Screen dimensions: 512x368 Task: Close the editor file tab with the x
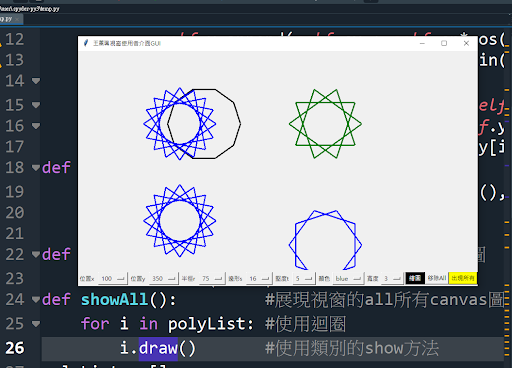point(17,19)
